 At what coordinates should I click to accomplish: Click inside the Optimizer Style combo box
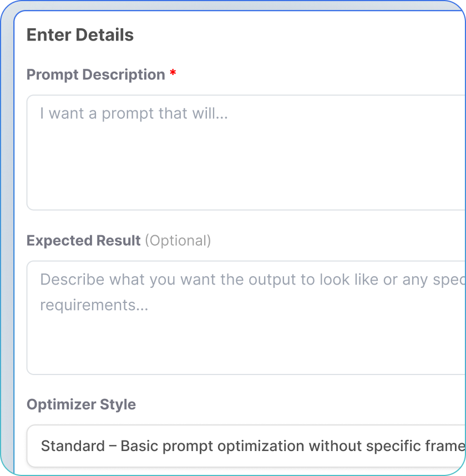[244, 445]
